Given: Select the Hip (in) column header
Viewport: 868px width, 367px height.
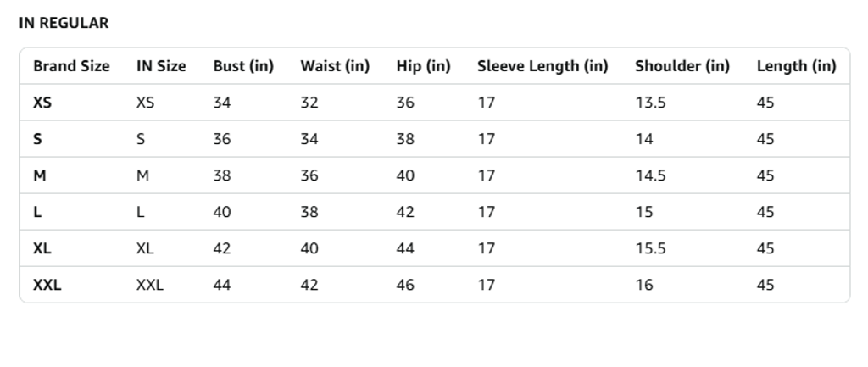Looking at the screenshot, I should (x=423, y=66).
